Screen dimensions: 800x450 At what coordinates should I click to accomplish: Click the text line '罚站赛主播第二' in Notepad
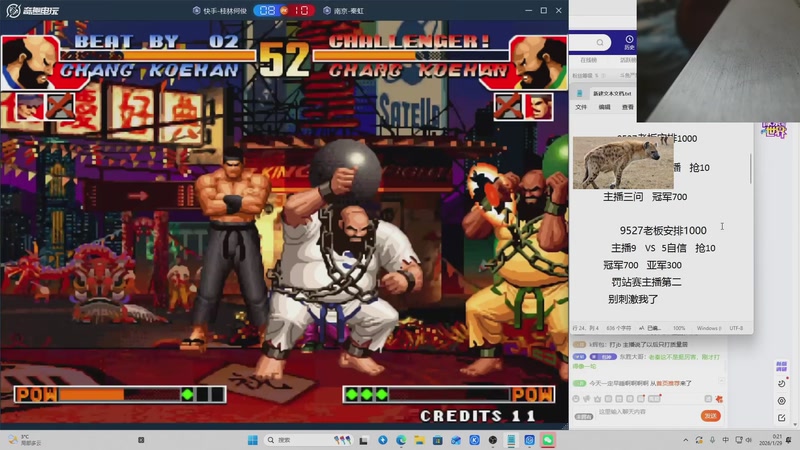(x=646, y=282)
